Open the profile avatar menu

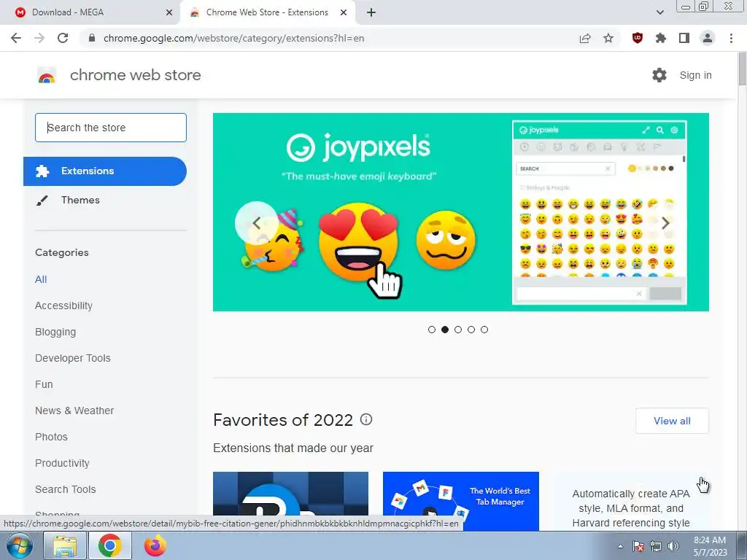pos(708,38)
